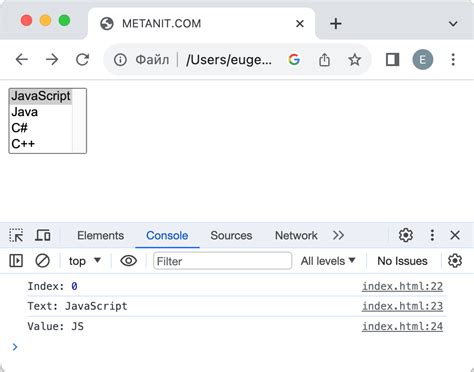Open index.html:22 source link

click(402, 286)
